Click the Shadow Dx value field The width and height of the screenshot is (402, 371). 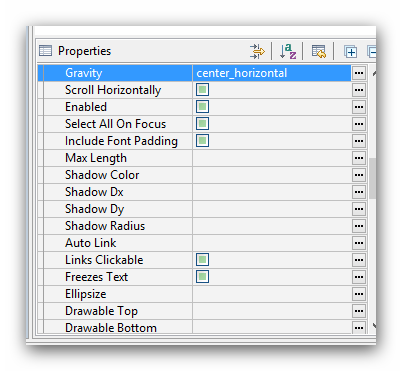[x=272, y=192]
